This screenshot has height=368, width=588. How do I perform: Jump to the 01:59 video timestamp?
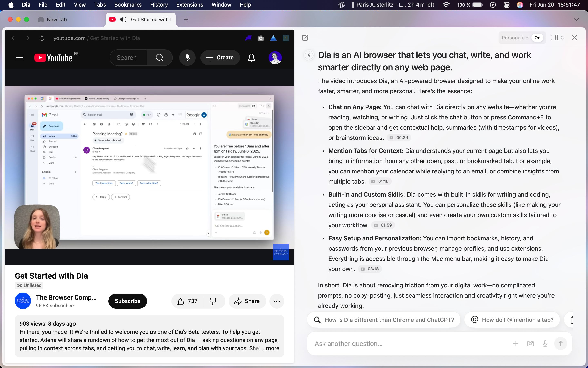(x=383, y=225)
